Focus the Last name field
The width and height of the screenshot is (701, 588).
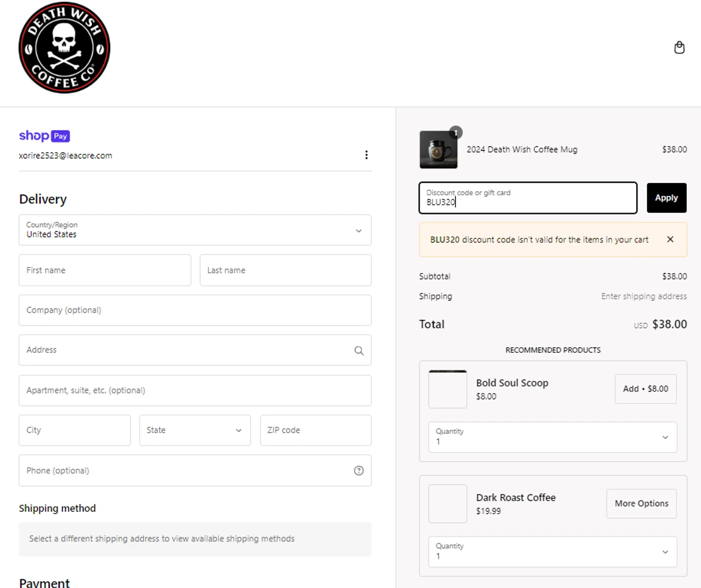(286, 270)
